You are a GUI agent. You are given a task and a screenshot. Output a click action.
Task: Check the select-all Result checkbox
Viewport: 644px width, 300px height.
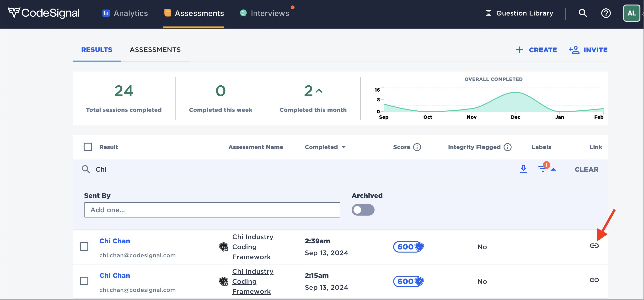88,147
